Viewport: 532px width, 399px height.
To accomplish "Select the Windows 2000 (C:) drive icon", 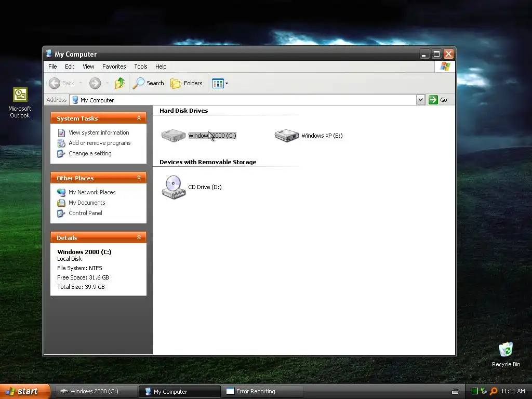I will click(174, 136).
